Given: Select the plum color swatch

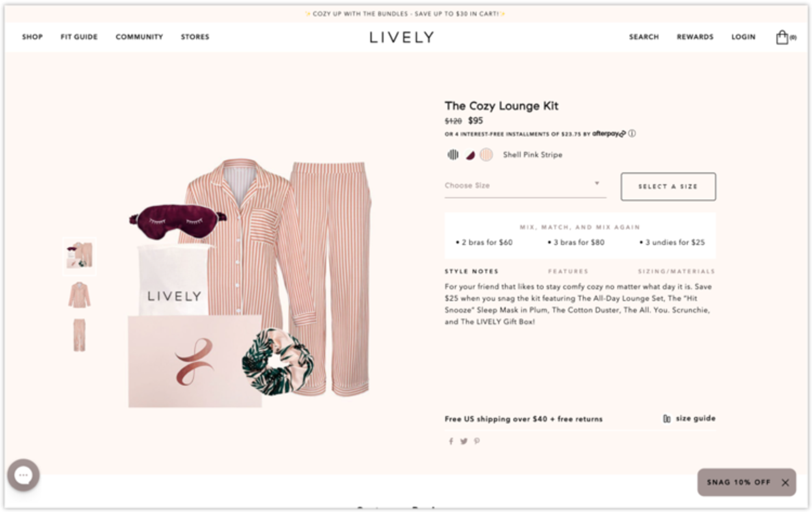Looking at the screenshot, I should (x=470, y=155).
